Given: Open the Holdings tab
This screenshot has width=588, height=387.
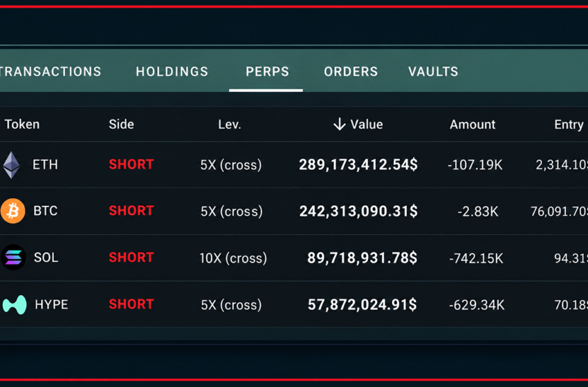Looking at the screenshot, I should pos(172,72).
